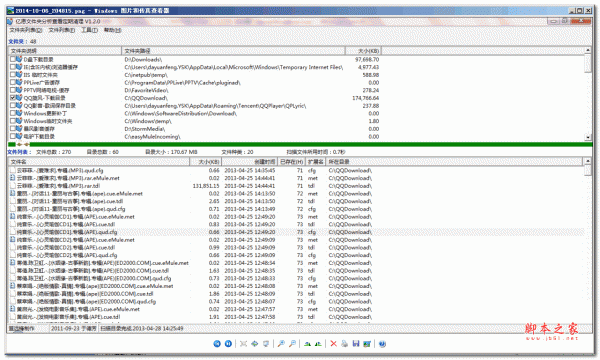
Task: Start the slide show from viewer toolbar
Action: (266, 344)
